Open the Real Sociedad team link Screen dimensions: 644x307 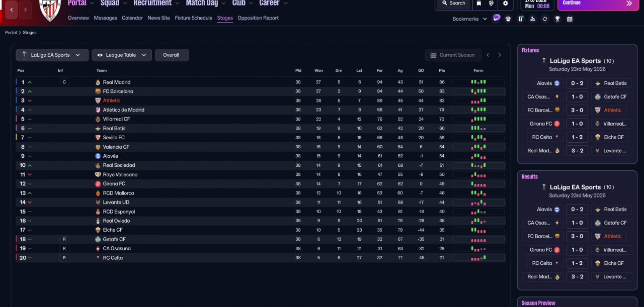[119, 165]
